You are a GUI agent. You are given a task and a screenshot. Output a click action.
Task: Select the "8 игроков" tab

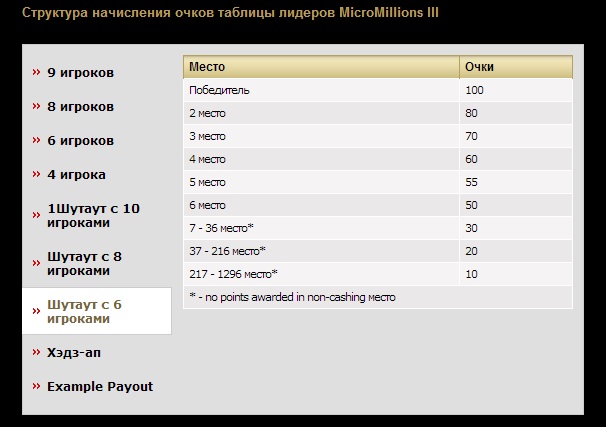click(x=80, y=107)
